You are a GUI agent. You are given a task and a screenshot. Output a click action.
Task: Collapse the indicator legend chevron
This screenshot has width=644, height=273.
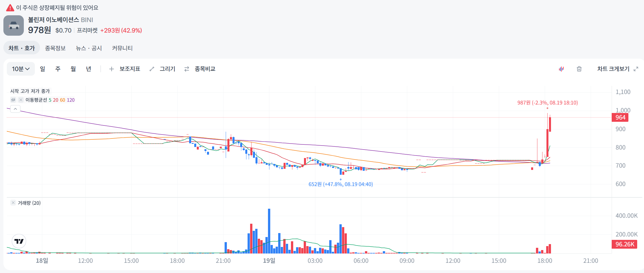(15, 109)
